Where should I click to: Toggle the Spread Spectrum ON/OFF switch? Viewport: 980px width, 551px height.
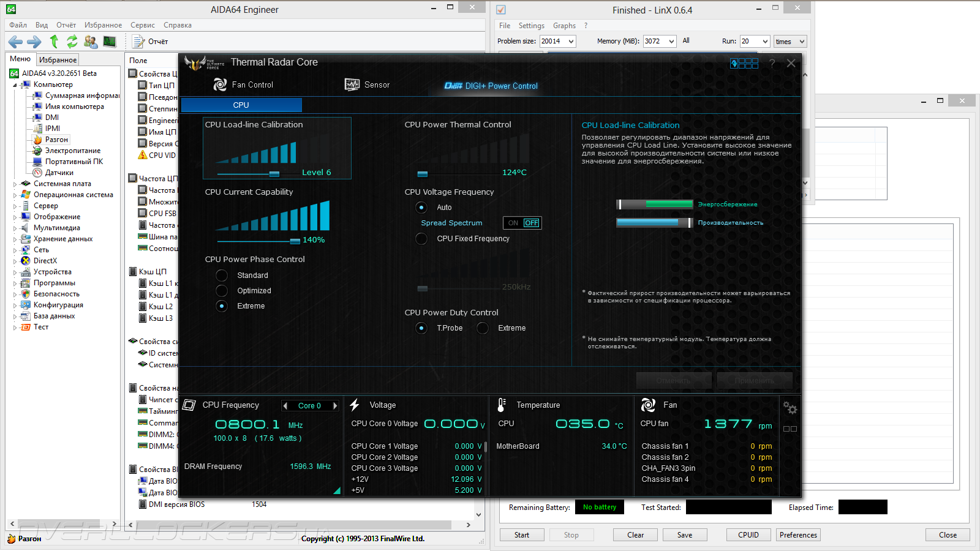[522, 223]
